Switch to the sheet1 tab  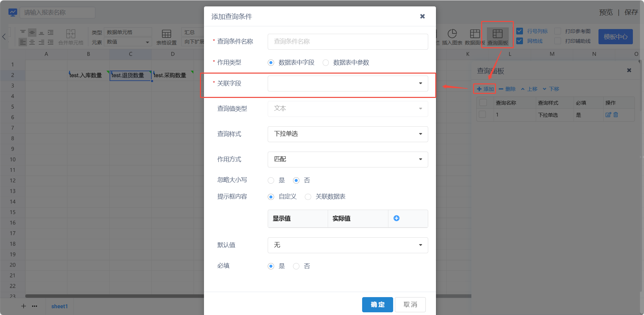coord(59,306)
